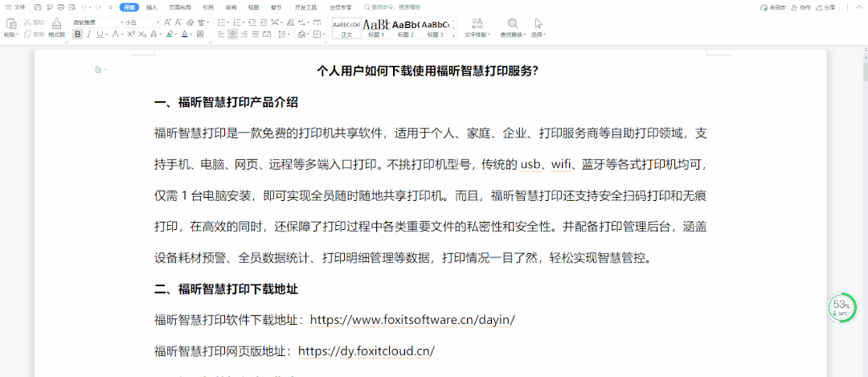Click the document navigation icon left of title

pos(99,69)
